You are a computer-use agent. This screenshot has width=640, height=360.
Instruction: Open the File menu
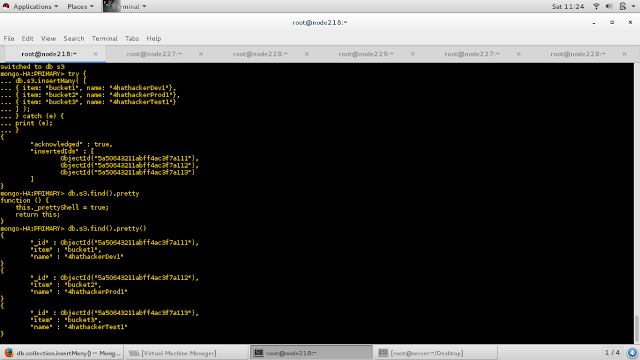point(9,38)
